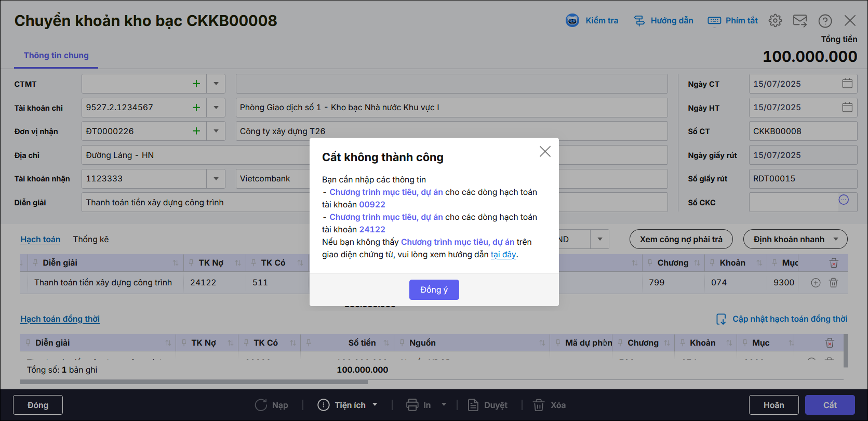Click the Xóa delete button
The height and width of the screenshot is (421, 868).
pos(549,405)
